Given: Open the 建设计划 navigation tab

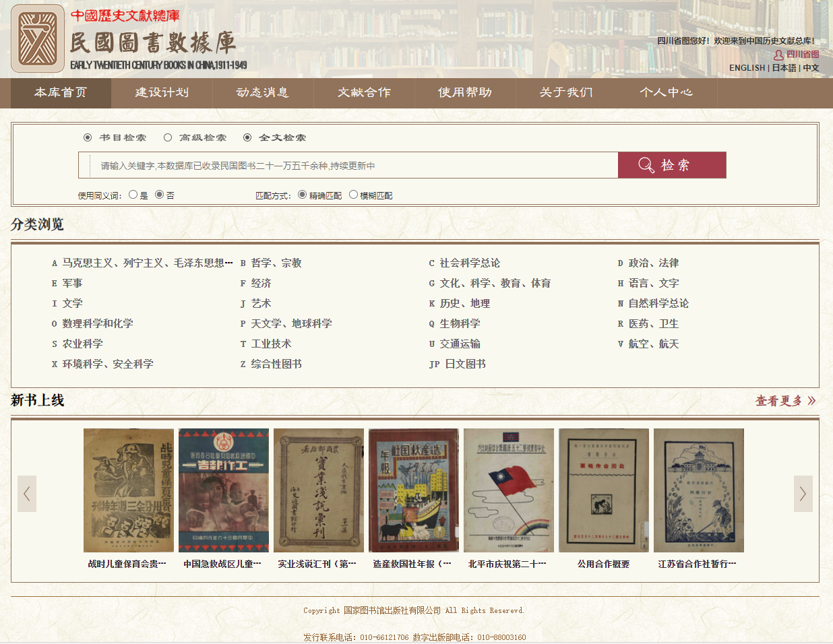Looking at the screenshot, I should (162, 92).
